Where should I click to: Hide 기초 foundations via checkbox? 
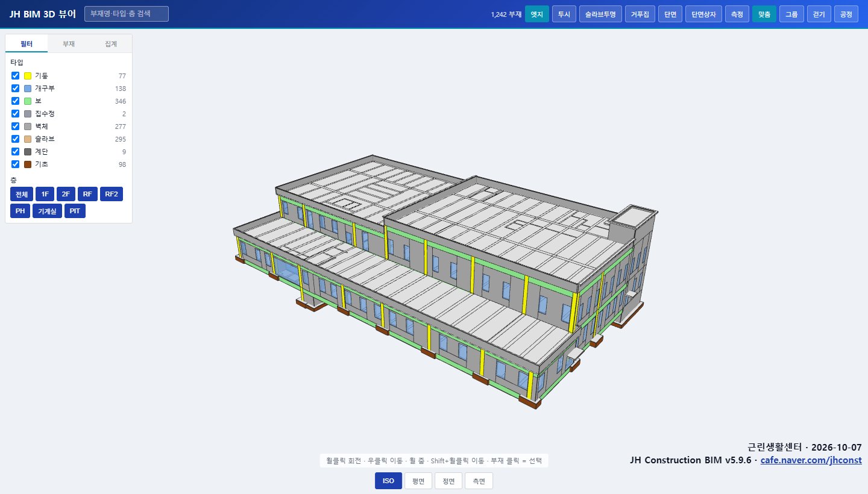click(16, 164)
